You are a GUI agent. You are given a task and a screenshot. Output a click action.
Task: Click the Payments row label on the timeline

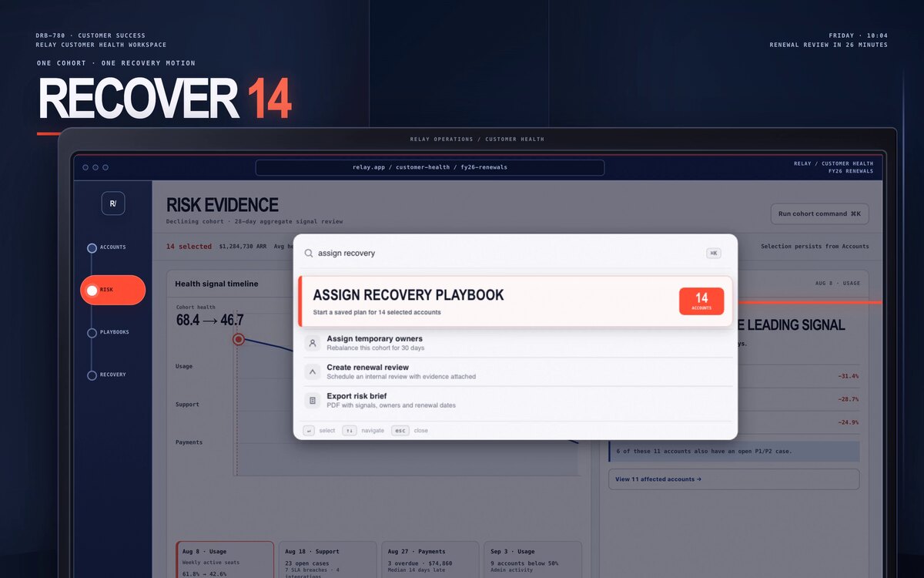pyautogui.click(x=189, y=442)
